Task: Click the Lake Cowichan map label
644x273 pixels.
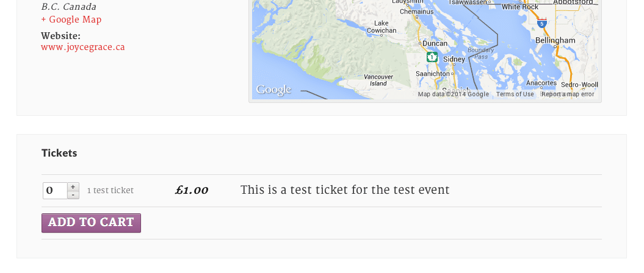Action: click(382, 27)
